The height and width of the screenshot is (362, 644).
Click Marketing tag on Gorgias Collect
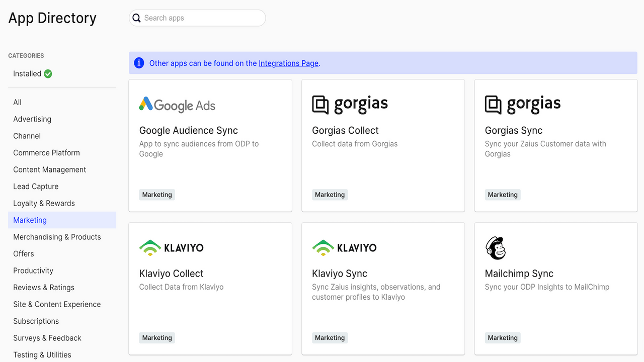330,195
